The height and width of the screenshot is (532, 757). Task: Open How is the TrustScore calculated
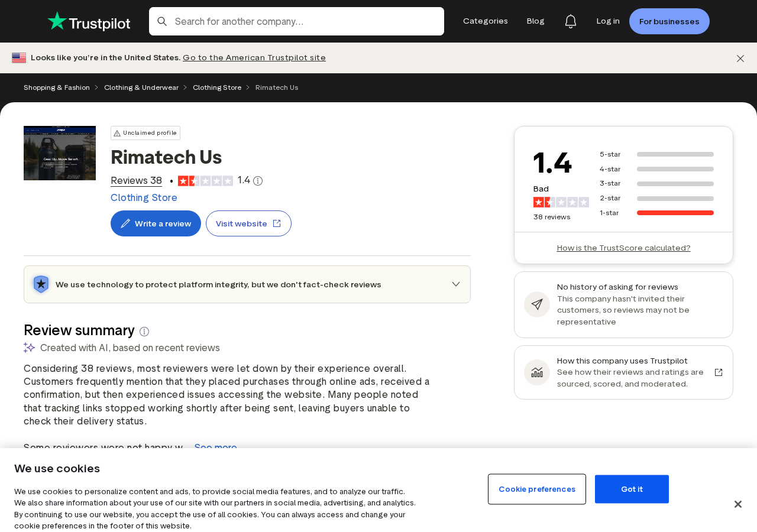pyautogui.click(x=623, y=248)
